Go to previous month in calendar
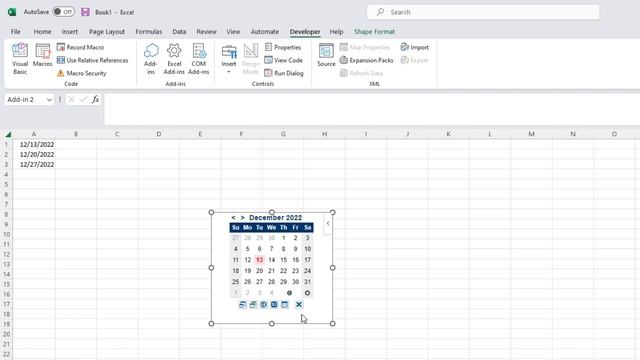 233,218
